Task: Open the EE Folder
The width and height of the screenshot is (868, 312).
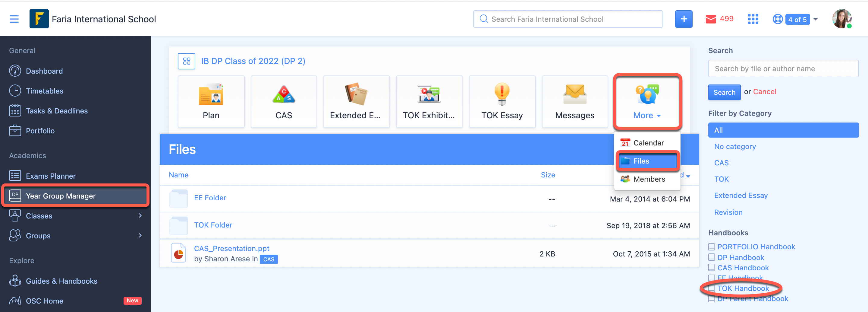Action: click(210, 198)
